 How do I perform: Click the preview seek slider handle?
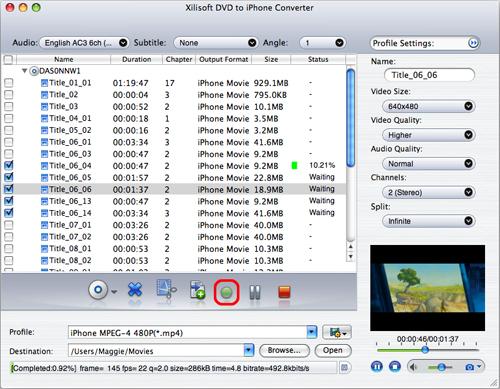click(425, 350)
